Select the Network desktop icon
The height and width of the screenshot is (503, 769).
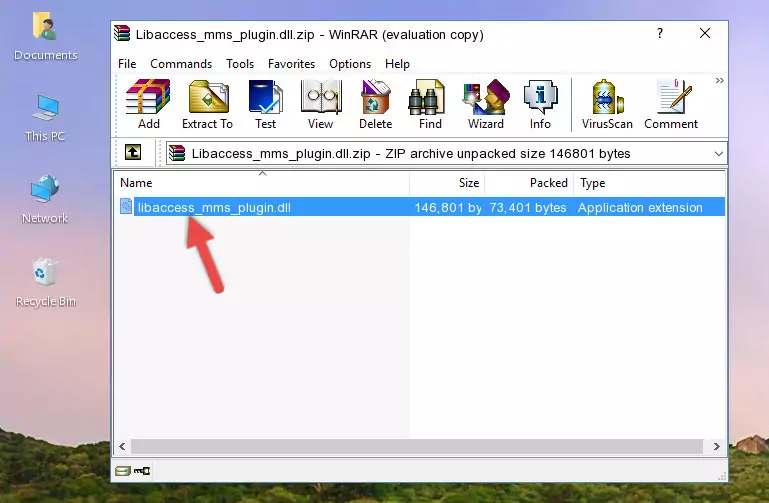(45, 200)
